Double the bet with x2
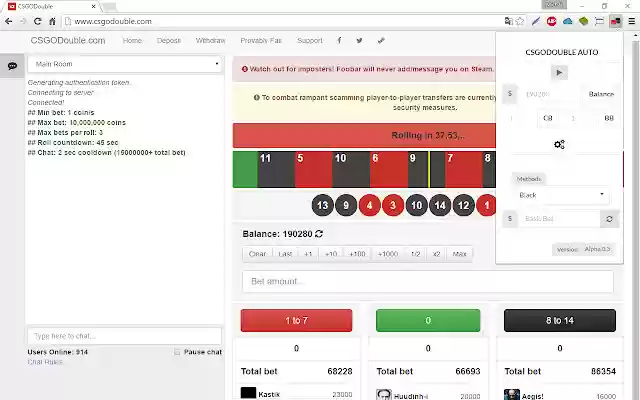The width and height of the screenshot is (640, 400). pyautogui.click(x=436, y=254)
